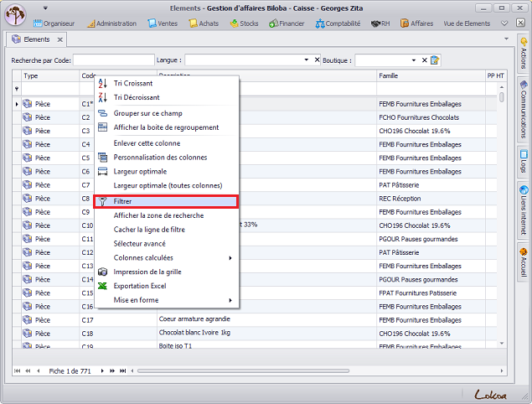Click the Recherche par Code input field
This screenshot has width=532, height=404.
pyautogui.click(x=114, y=60)
